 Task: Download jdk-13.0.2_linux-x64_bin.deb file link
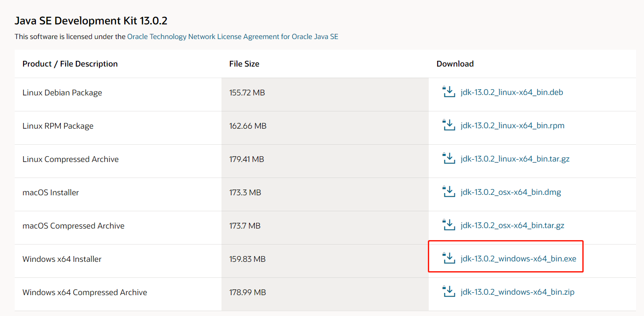pos(512,93)
